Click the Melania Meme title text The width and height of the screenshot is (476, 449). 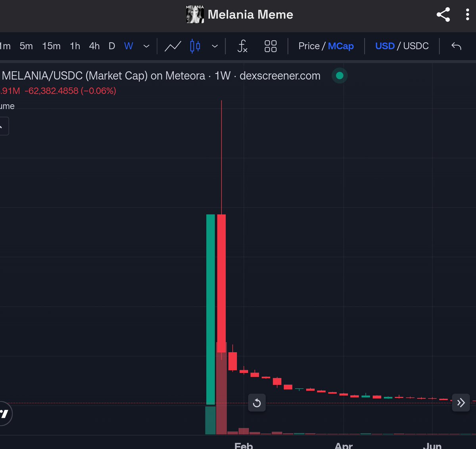(250, 15)
